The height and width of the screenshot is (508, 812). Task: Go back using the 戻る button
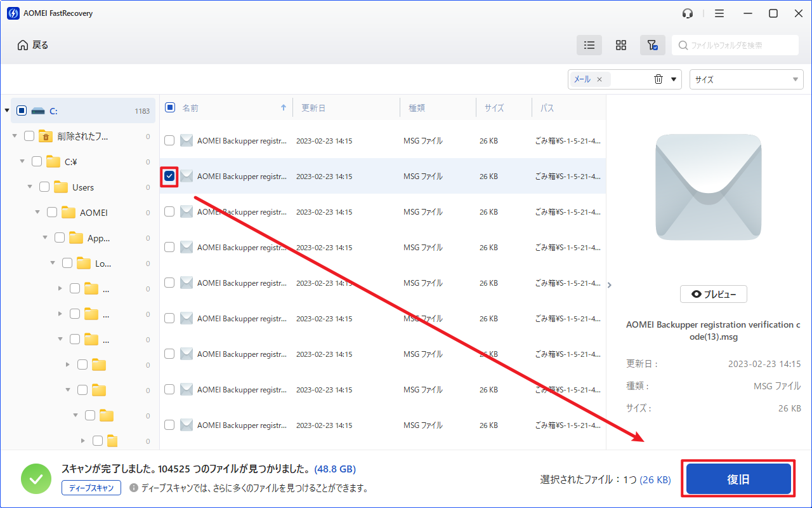pos(33,45)
